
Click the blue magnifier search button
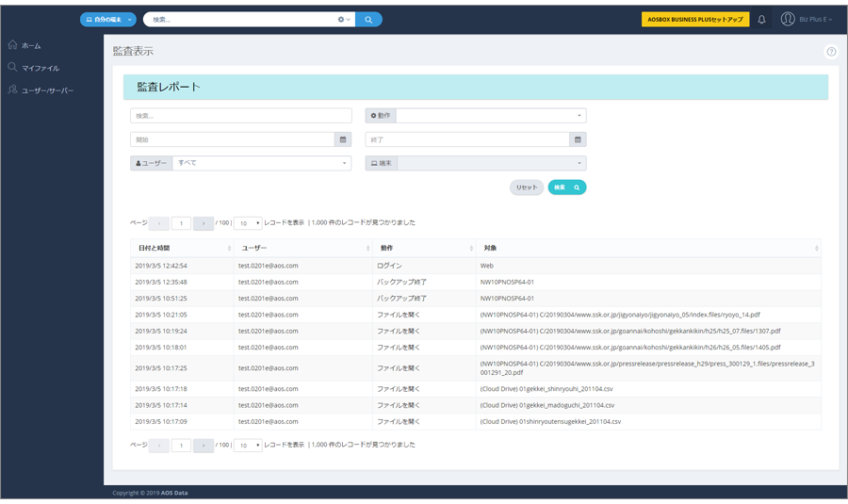tap(368, 20)
